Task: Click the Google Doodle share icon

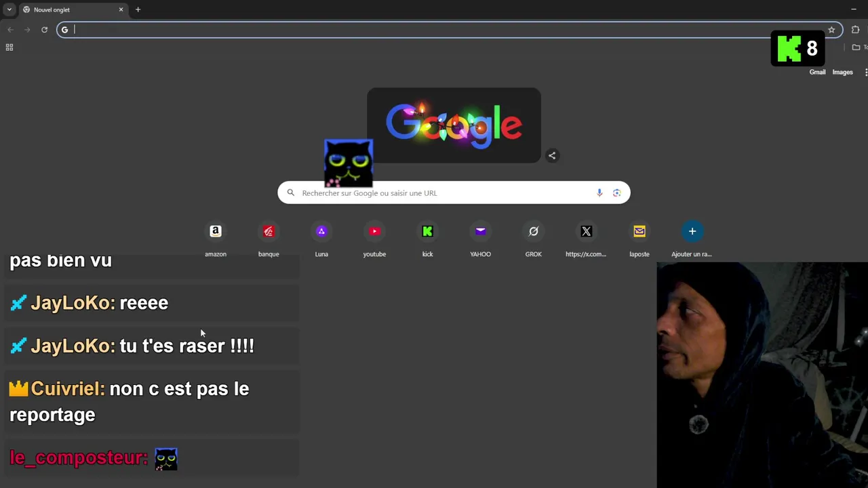Action: point(552,156)
